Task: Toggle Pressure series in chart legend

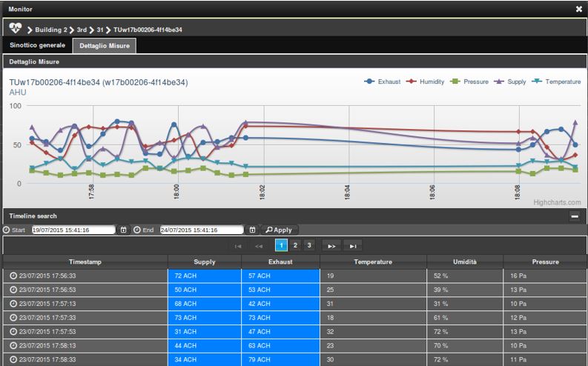Action: pyautogui.click(x=469, y=81)
